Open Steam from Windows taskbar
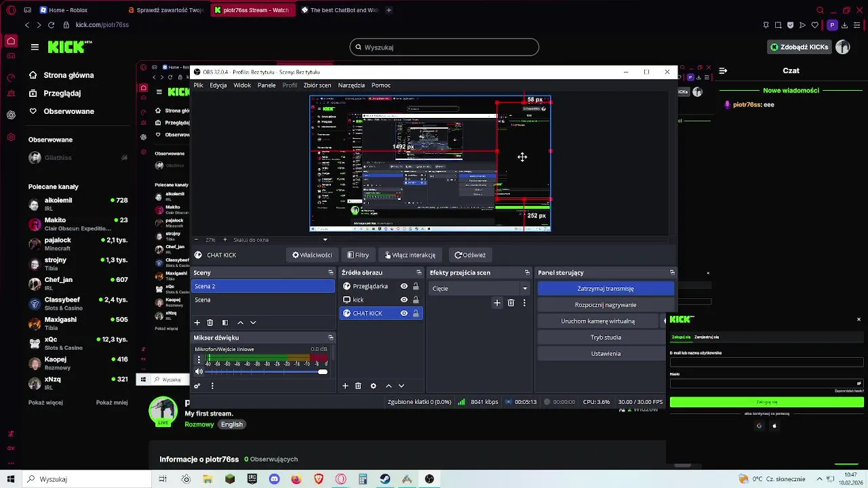Screen dimensions: 868x488 click(x=384, y=479)
